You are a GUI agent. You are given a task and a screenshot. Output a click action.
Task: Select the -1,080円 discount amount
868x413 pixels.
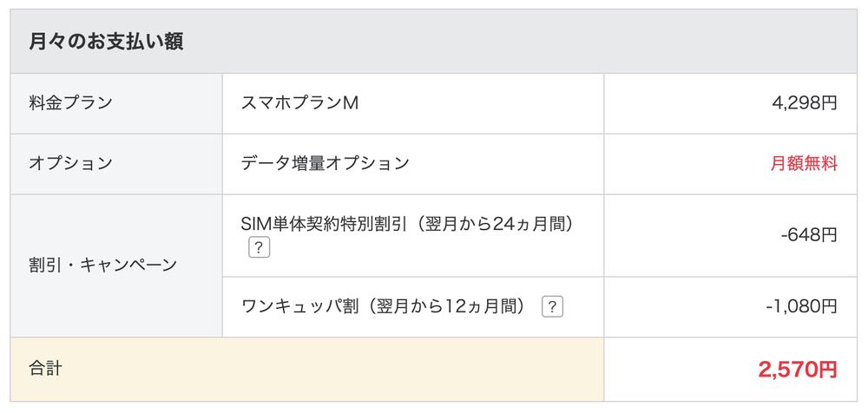tap(801, 306)
